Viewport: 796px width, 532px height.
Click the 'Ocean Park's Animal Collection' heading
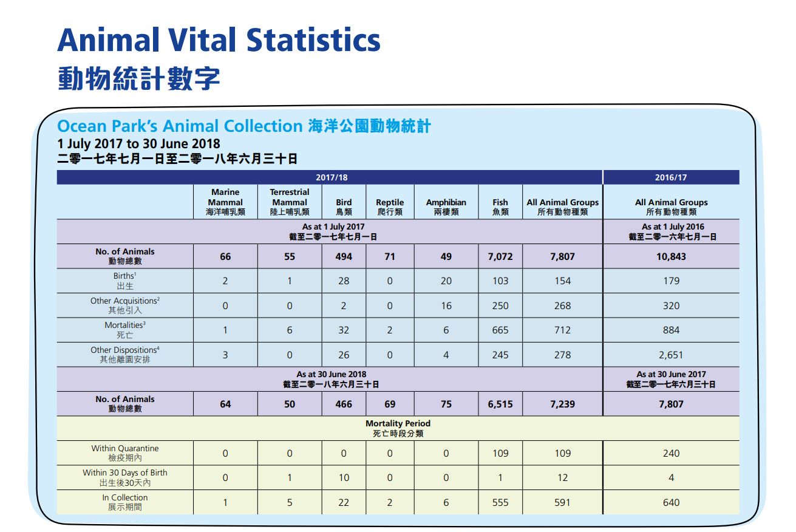179,126
